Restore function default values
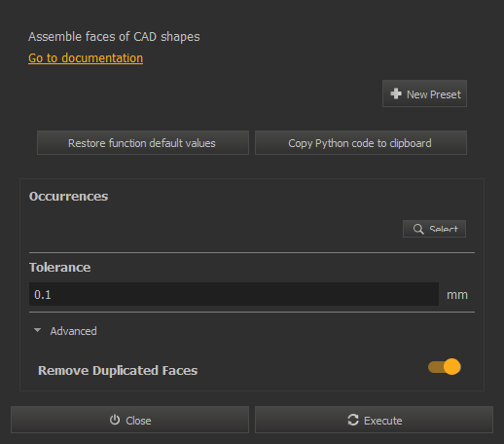The image size is (504, 444). coord(143,143)
